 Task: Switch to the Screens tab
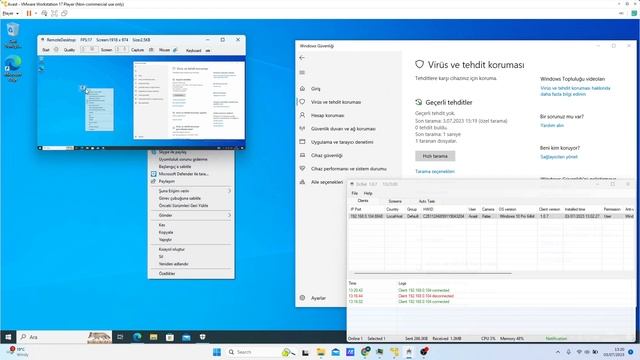395,201
